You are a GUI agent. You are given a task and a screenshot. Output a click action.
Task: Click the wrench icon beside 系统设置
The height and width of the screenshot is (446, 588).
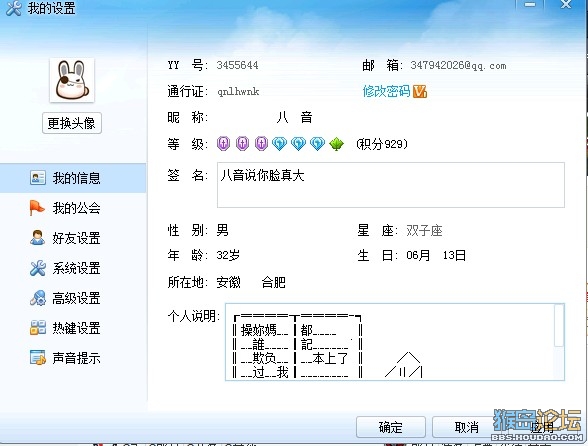pos(38,268)
